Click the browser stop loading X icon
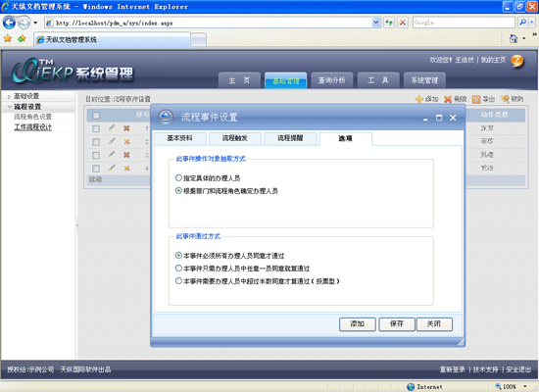 coord(403,23)
